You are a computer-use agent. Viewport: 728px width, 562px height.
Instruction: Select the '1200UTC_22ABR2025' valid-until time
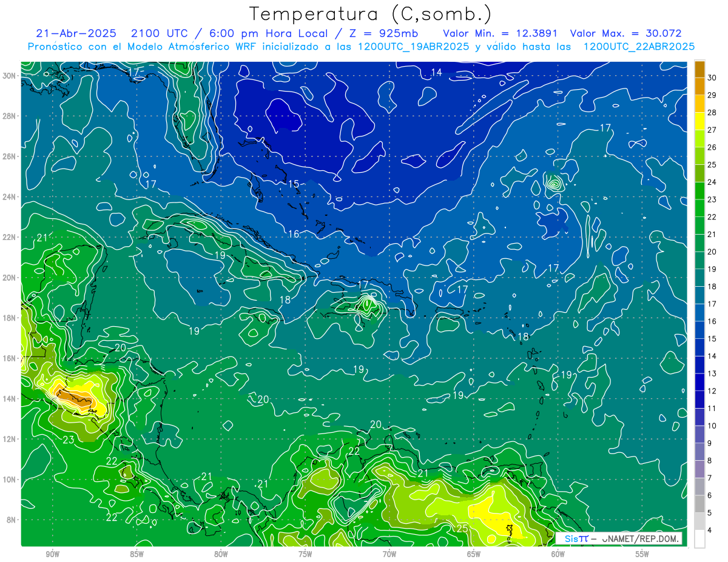(x=639, y=47)
